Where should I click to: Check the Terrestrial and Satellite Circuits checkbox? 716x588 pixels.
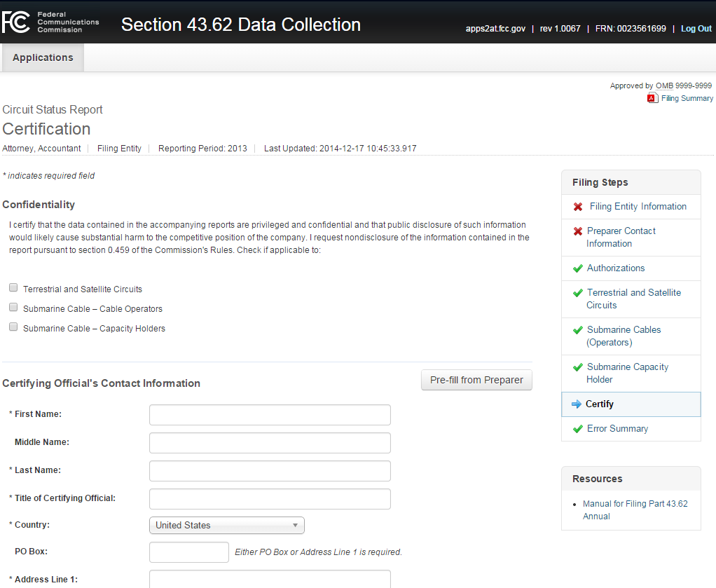(13, 288)
